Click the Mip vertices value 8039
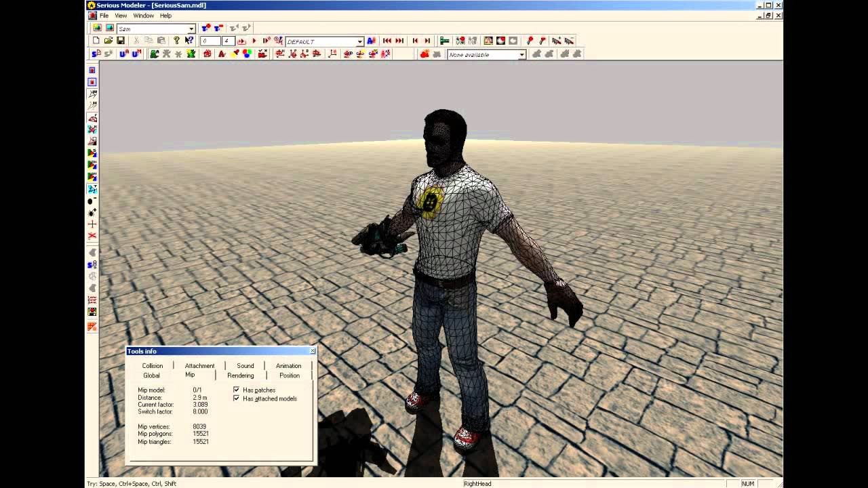 coord(199,426)
